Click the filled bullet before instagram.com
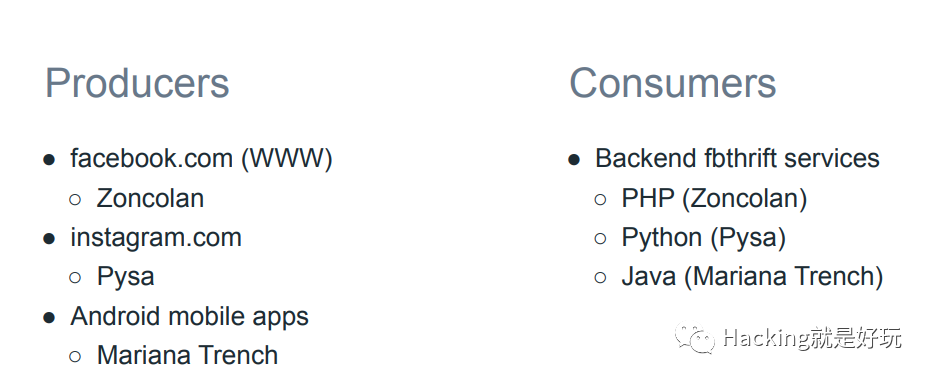Image resolution: width=932 pixels, height=381 pixels. (49, 238)
